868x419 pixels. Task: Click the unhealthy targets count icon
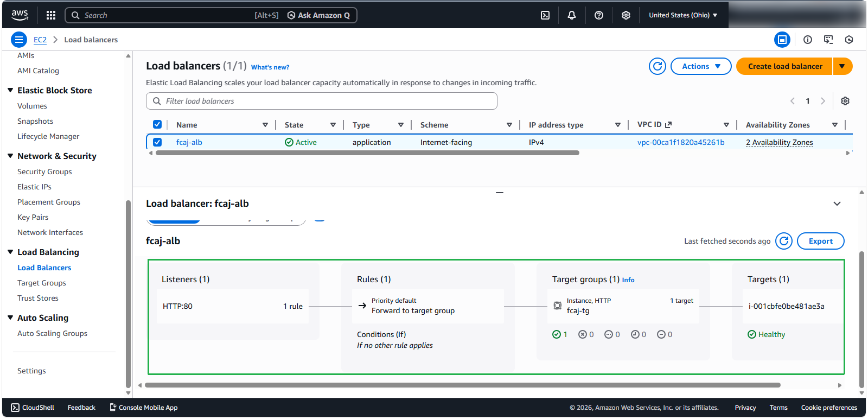pyautogui.click(x=583, y=334)
